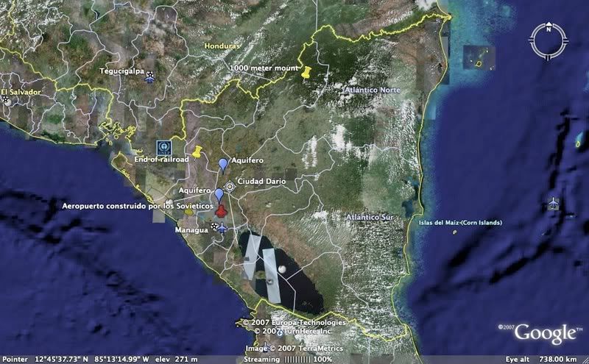Click the airplane icon east of Corn Islands
The height and width of the screenshot is (364, 589).
pyautogui.click(x=553, y=203)
